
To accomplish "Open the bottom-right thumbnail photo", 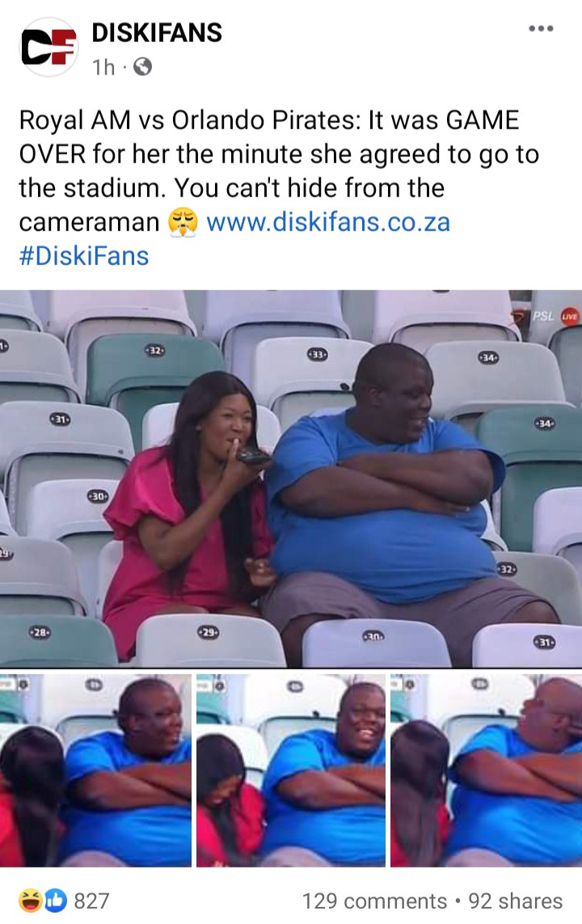I will pyautogui.click(x=486, y=770).
